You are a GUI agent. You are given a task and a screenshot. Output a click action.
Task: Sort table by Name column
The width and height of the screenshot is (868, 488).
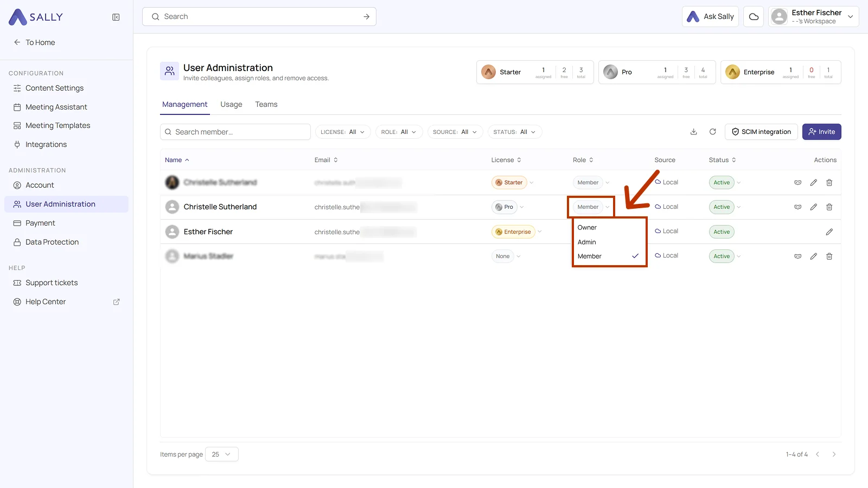tap(177, 160)
